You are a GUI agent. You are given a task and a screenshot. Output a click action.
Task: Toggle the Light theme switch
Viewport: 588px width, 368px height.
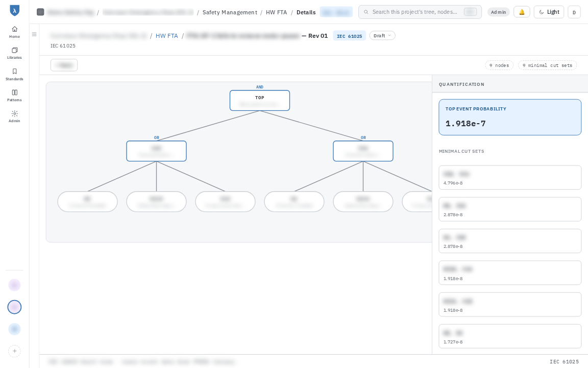coord(549,12)
